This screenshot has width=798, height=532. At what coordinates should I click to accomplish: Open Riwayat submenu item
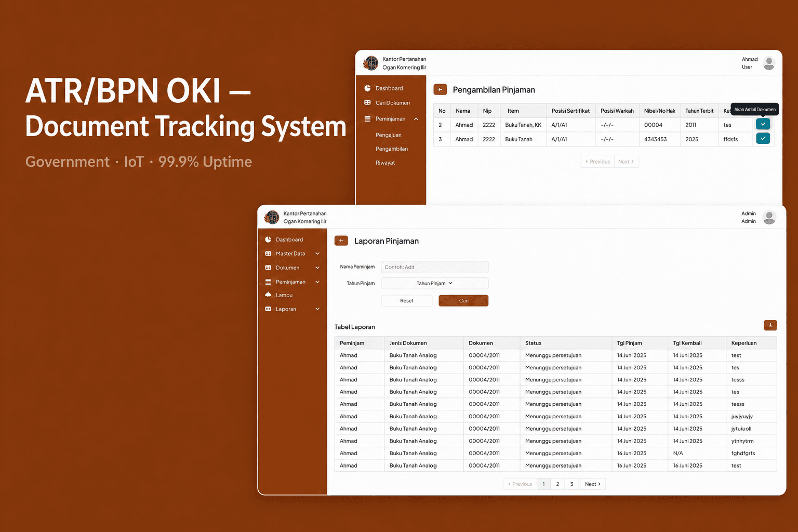coord(385,163)
